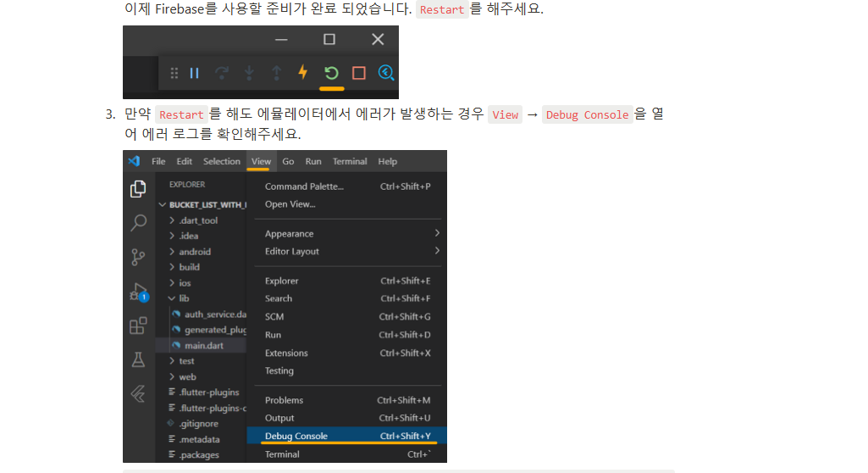
Task: Open the Search activity bar icon
Action: [x=138, y=223]
